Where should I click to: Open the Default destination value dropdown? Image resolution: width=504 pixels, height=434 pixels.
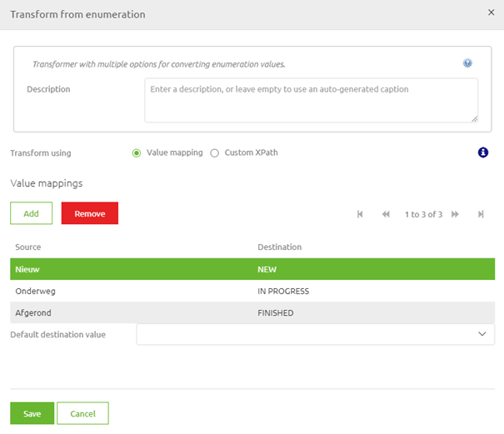[315, 334]
